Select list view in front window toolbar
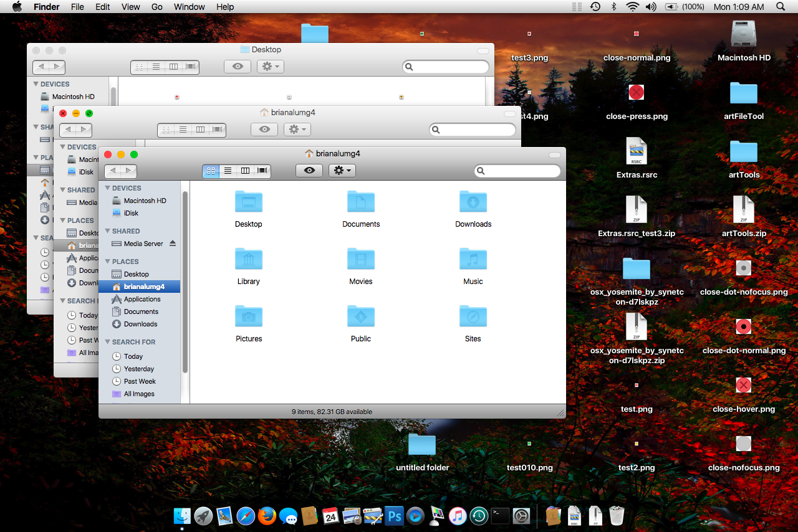798x532 pixels. point(228,171)
